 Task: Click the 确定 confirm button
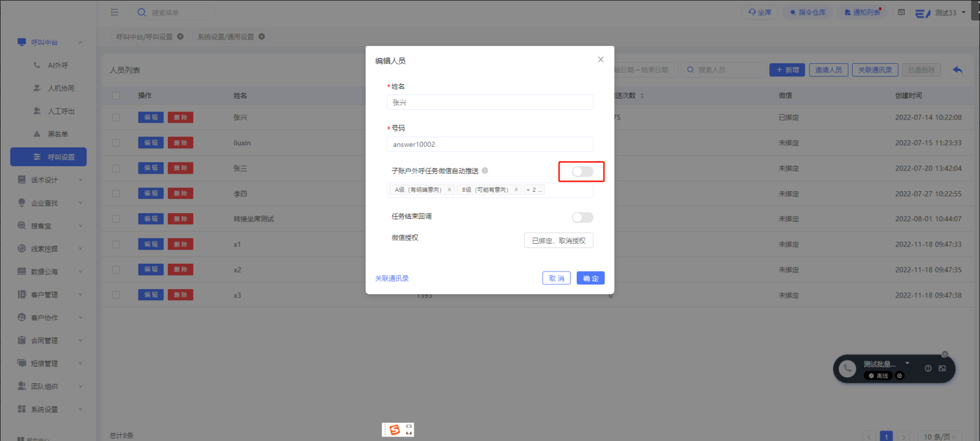(x=590, y=278)
